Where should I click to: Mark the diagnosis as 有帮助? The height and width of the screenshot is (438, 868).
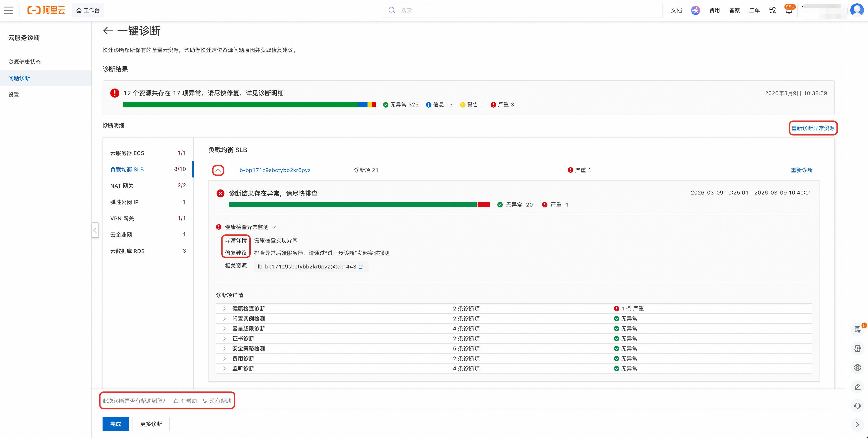coord(185,401)
